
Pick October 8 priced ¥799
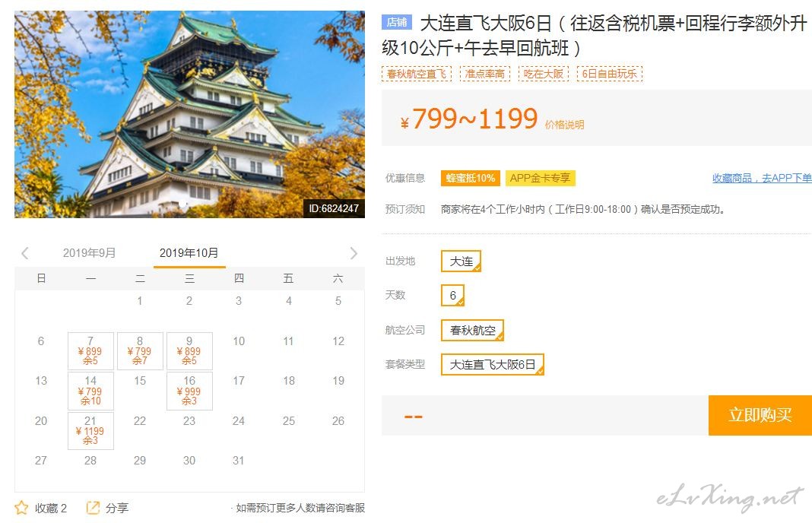tap(140, 350)
